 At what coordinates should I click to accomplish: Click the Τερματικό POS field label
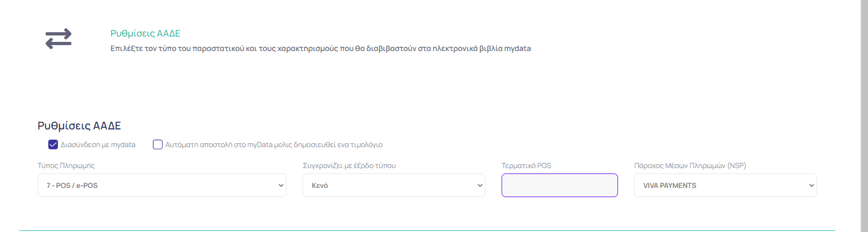pos(526,165)
